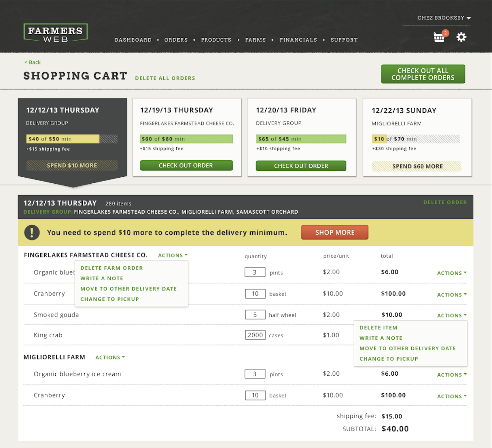Check out the 12/19/13 Thursday order
Viewport: 492px width, 448px height.
pos(186,165)
